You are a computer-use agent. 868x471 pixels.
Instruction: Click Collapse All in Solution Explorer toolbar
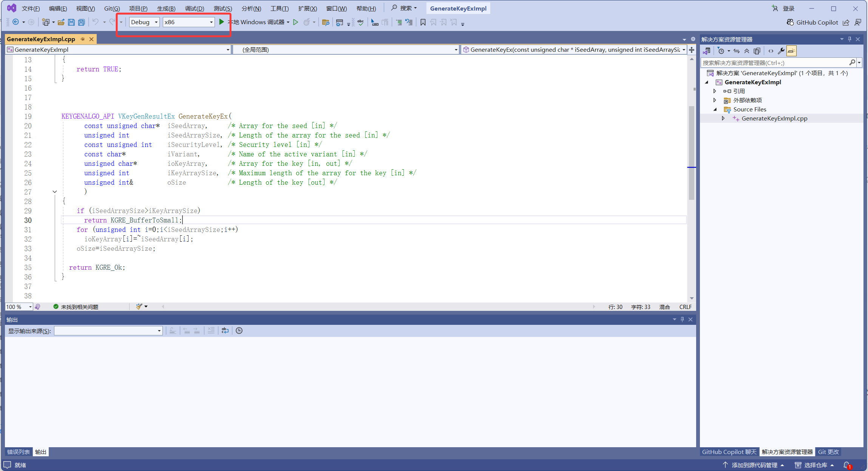pyautogui.click(x=747, y=51)
